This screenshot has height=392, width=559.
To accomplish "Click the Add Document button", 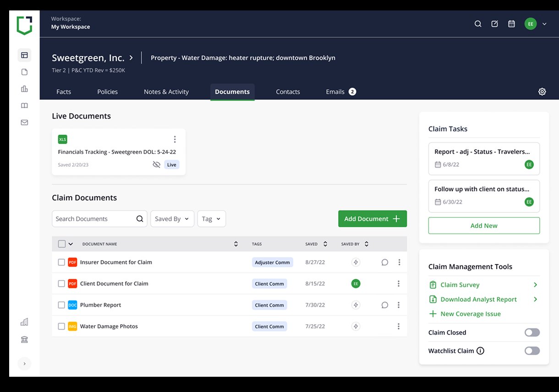I will [x=373, y=219].
